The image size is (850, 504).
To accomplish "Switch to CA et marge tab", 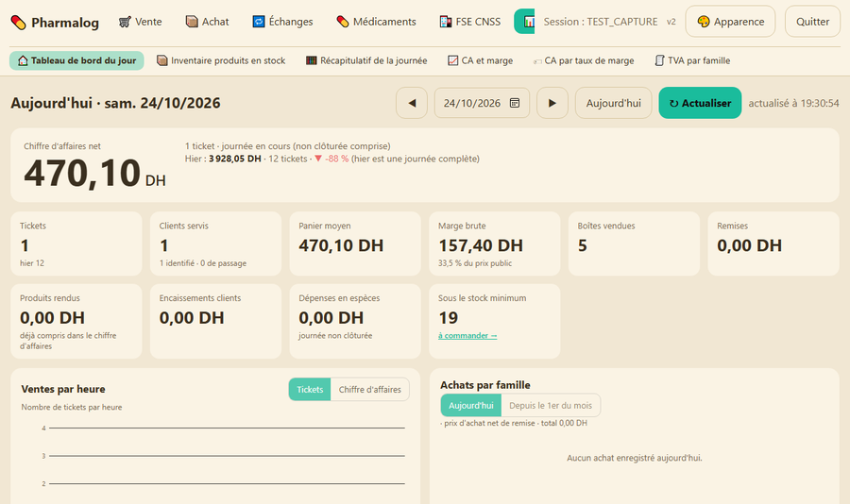I will [481, 60].
